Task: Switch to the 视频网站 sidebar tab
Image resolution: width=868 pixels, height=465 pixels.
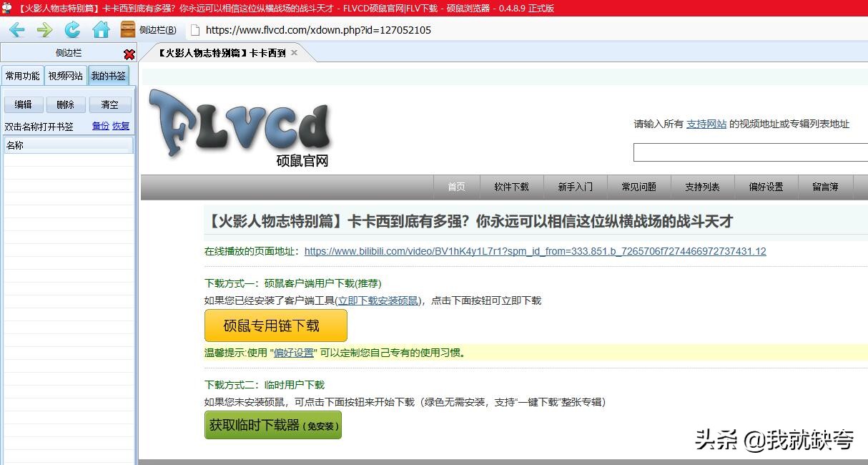Action: click(66, 76)
